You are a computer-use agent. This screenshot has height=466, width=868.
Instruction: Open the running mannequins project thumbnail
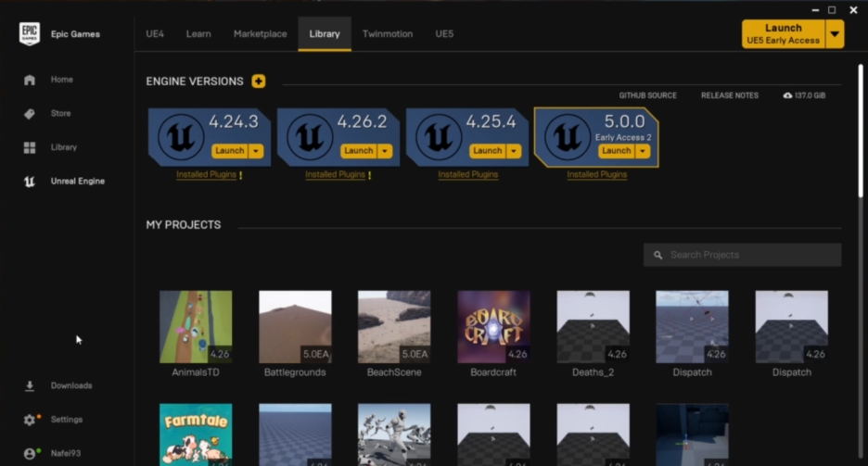pyautogui.click(x=394, y=435)
